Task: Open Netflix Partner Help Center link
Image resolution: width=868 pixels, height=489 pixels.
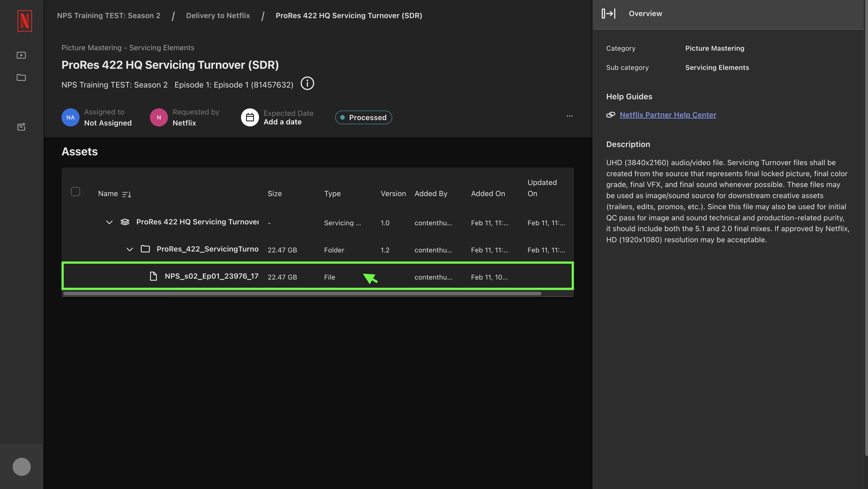Action: (x=668, y=115)
